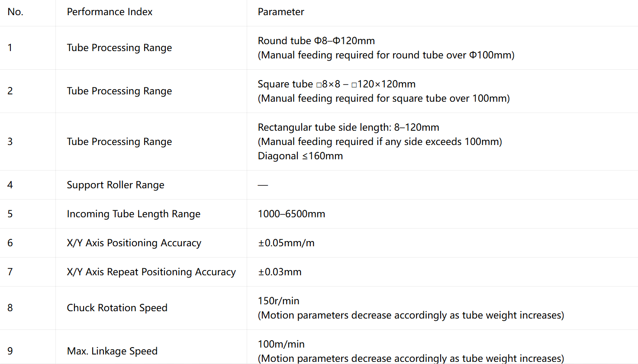638x364 pixels.
Task: Click the dash value for Support Roller Range
Action: pyautogui.click(x=263, y=185)
